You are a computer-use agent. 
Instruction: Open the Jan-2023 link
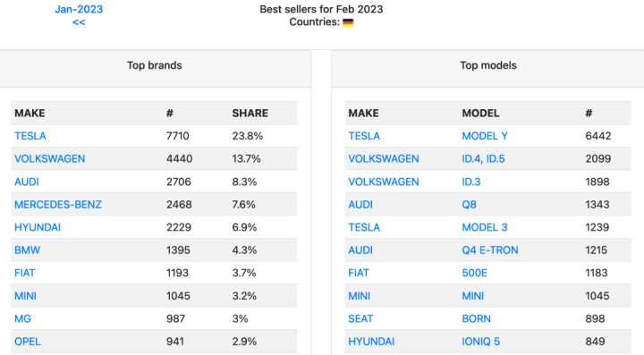[79, 10]
